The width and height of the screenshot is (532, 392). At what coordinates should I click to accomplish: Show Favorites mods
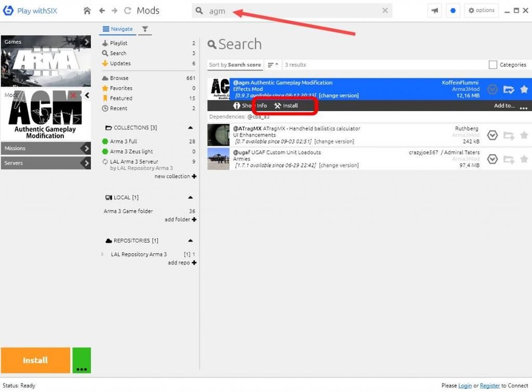148,88
